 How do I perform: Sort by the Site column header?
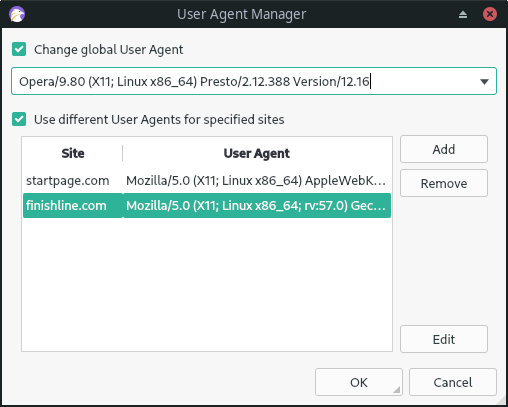click(x=73, y=153)
